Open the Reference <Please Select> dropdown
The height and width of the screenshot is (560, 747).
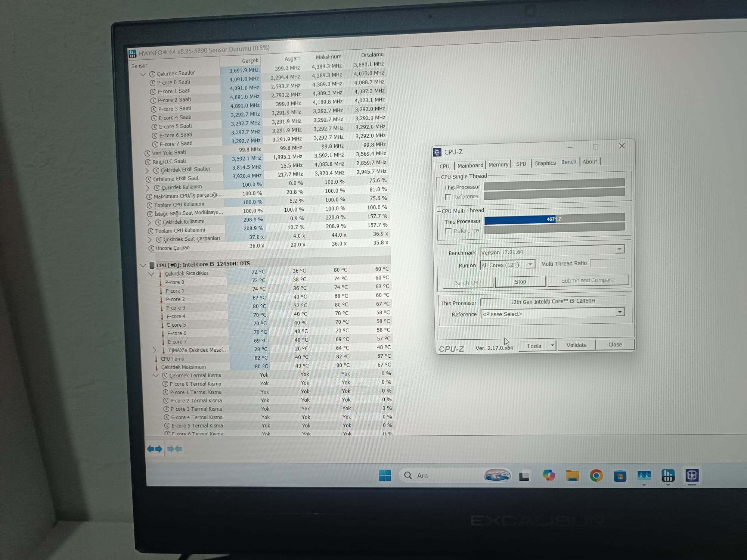(x=620, y=312)
